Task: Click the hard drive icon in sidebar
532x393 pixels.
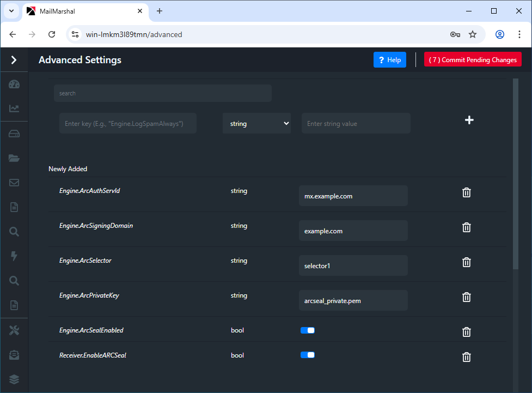Action: pos(14,134)
